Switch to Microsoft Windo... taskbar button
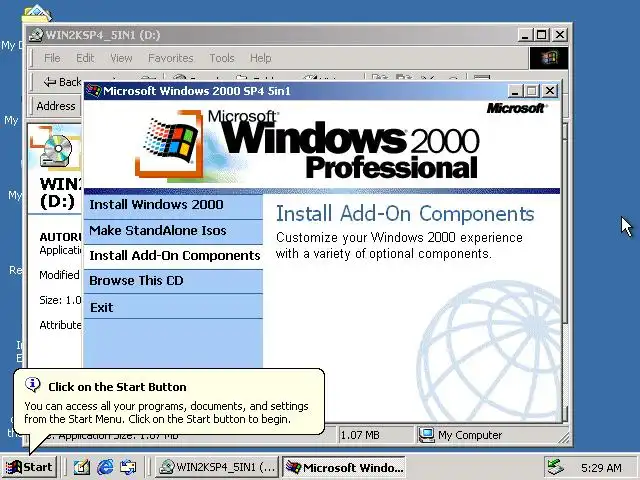 point(344,467)
